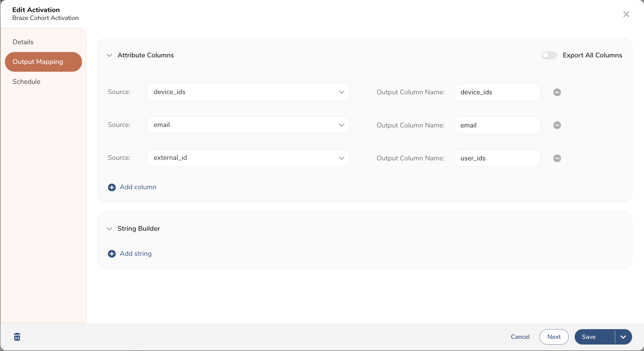This screenshot has width=644, height=351.
Task: Switch to the Schedule tab
Action: (26, 81)
